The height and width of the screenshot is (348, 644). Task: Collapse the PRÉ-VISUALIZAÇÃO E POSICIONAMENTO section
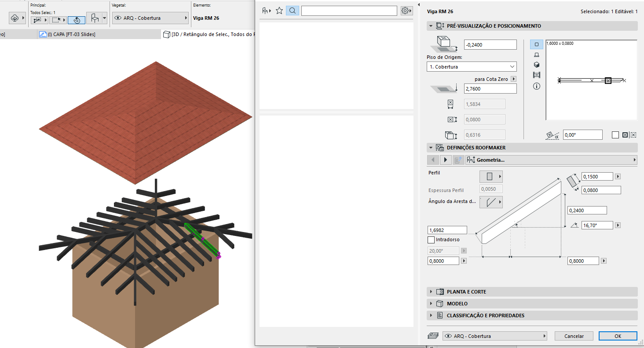431,25
